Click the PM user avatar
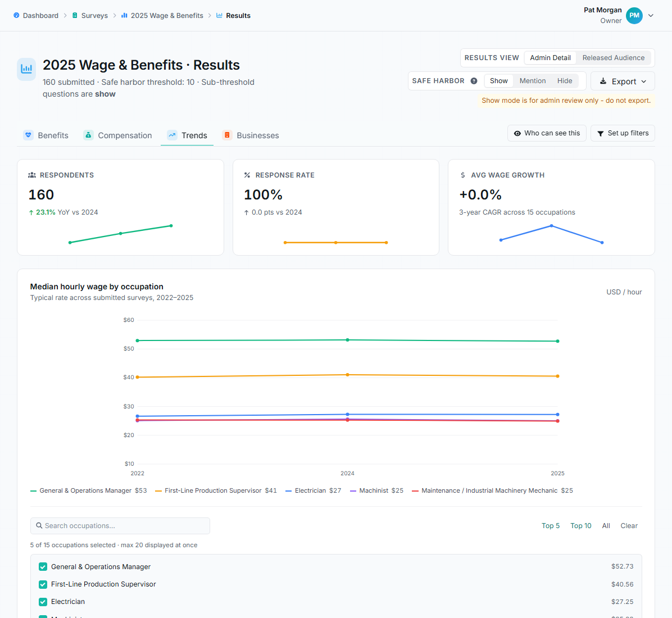 point(634,15)
